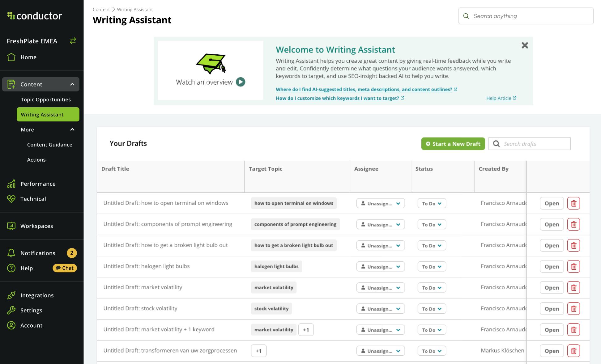
Task: Open the 'halogen light bulbs' draft
Action: [x=552, y=266]
